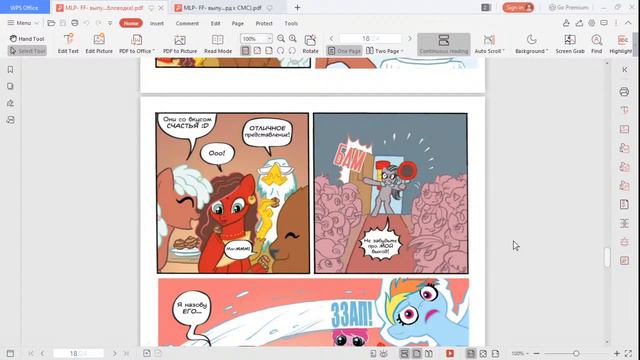
Task: Collapse the ribbon with the chevron
Action: [x=628, y=23]
